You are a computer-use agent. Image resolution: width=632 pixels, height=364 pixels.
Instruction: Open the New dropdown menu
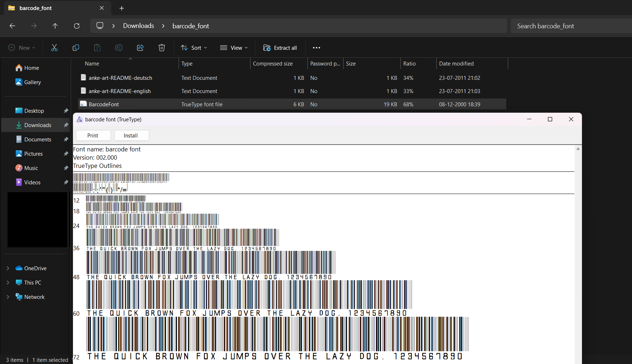tap(22, 48)
